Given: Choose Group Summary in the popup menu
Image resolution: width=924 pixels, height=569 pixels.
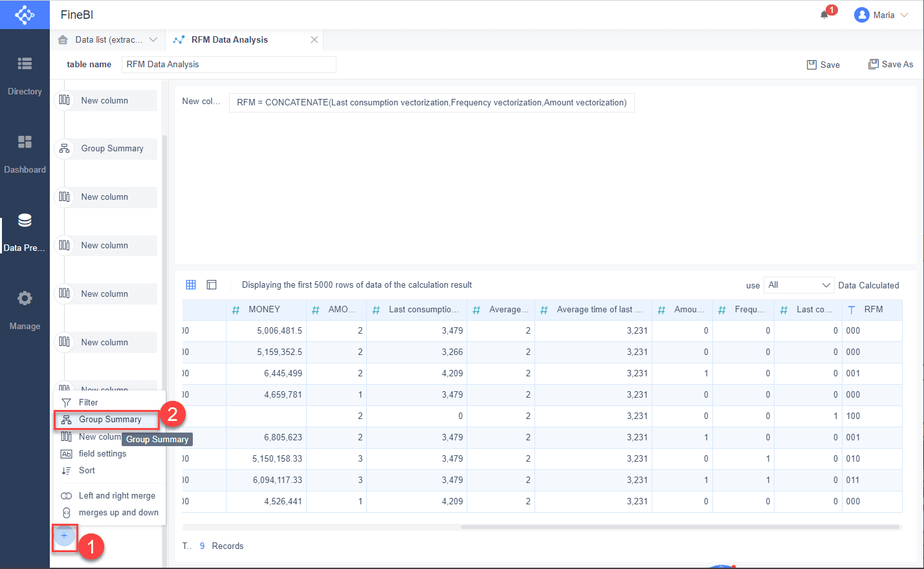Looking at the screenshot, I should point(107,420).
